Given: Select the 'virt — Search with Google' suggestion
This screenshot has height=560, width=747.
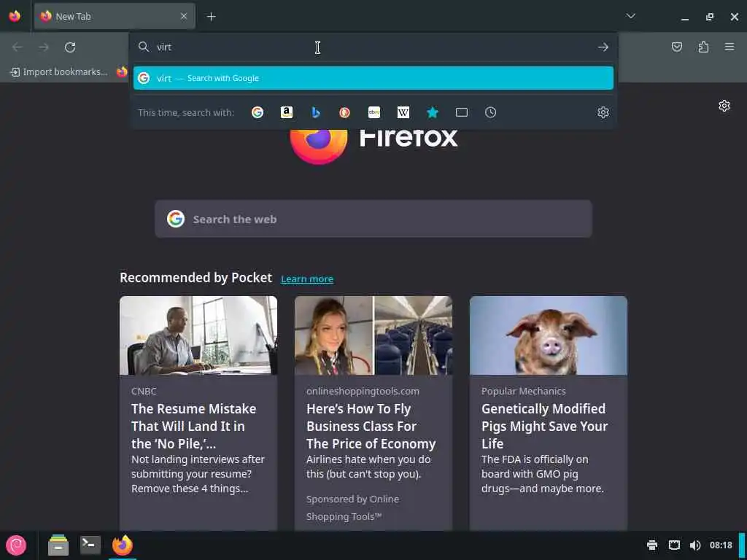Looking at the screenshot, I should pos(373,78).
